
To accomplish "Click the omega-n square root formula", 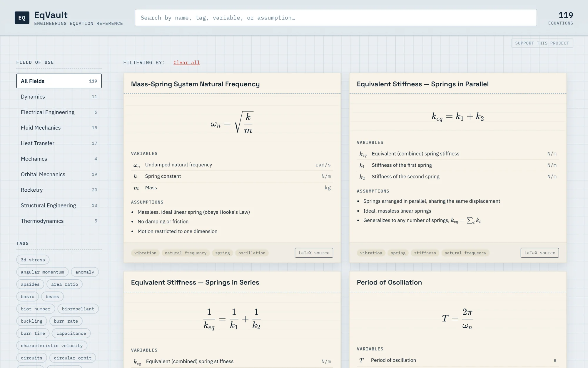I will pos(232,122).
